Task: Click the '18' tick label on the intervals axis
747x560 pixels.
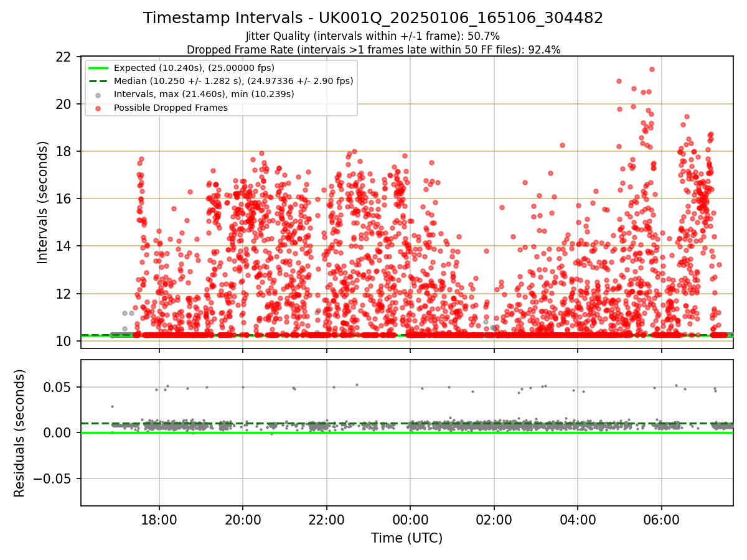Action: coord(65,151)
